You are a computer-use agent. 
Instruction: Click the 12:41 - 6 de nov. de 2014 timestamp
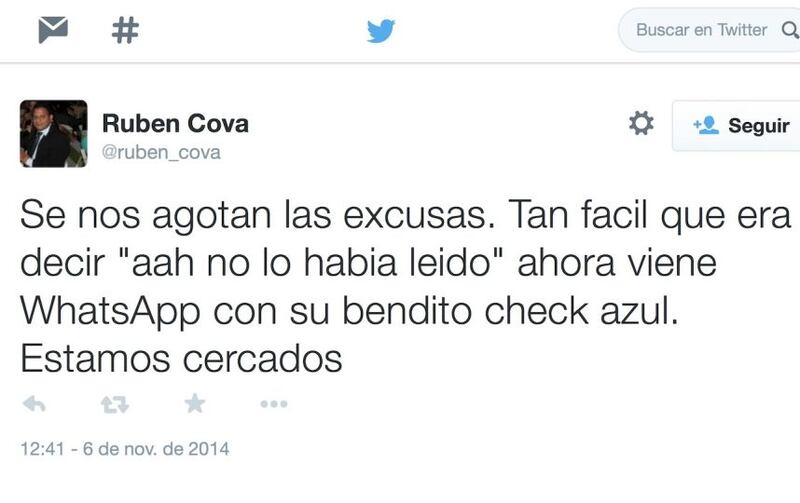point(125,449)
